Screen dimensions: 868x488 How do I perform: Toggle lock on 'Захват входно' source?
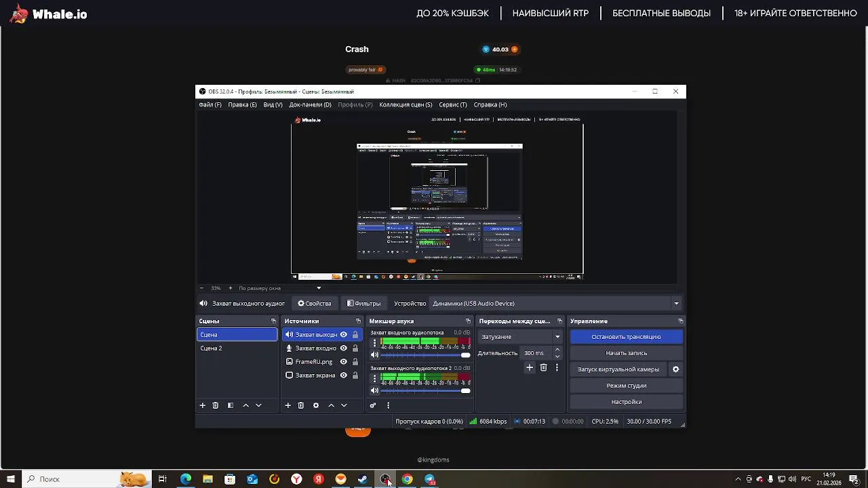(355, 348)
